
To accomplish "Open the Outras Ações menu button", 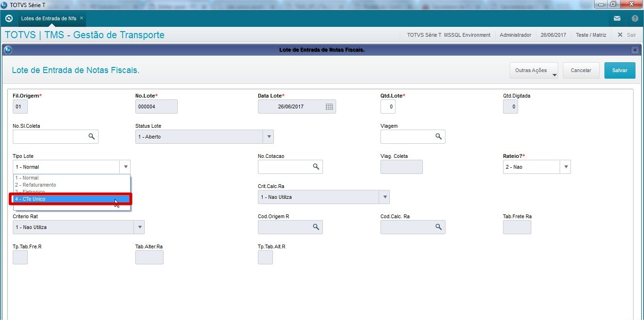I will [534, 70].
